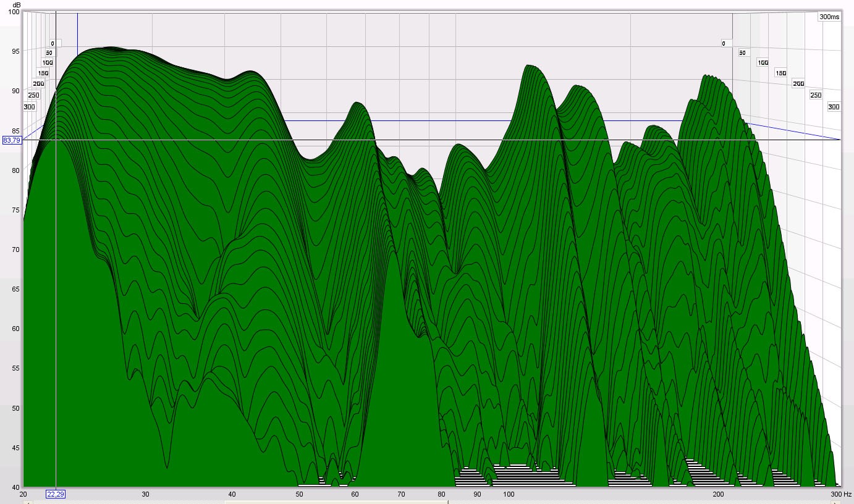Click the 60 label on the frequency axis
Image resolution: width=854 pixels, height=504 pixels.
pos(355,494)
